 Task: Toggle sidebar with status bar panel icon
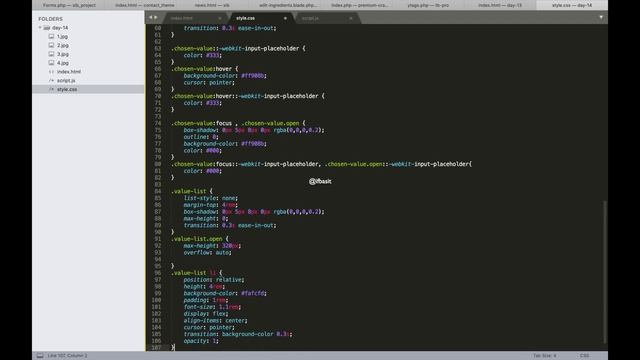click(x=40, y=356)
